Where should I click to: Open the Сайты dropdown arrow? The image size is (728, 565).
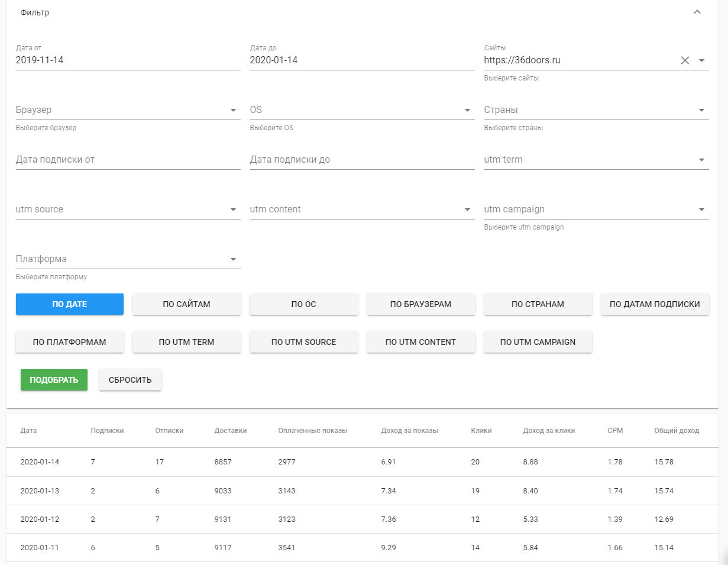(701, 60)
